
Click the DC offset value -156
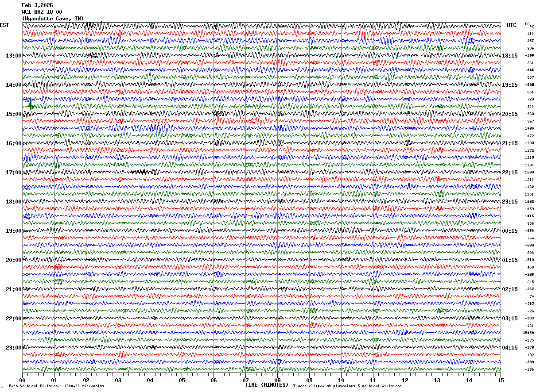pyautogui.click(x=529, y=369)
